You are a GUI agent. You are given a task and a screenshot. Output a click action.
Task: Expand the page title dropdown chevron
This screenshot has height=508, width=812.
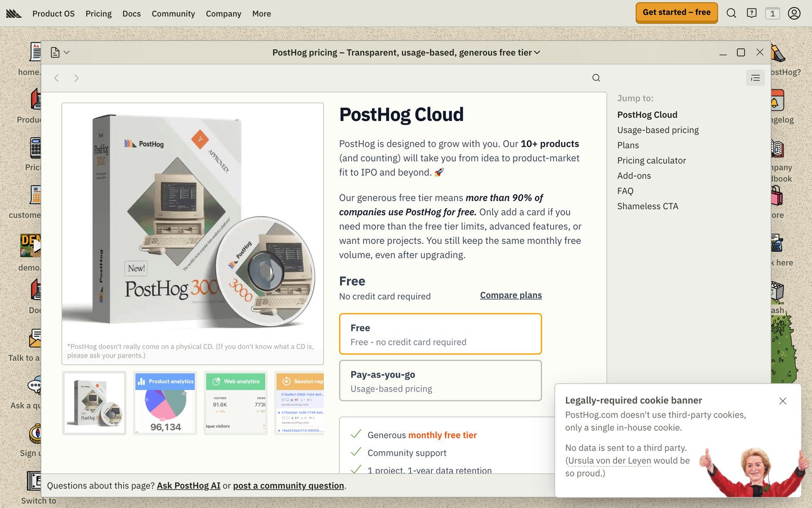[537, 52]
